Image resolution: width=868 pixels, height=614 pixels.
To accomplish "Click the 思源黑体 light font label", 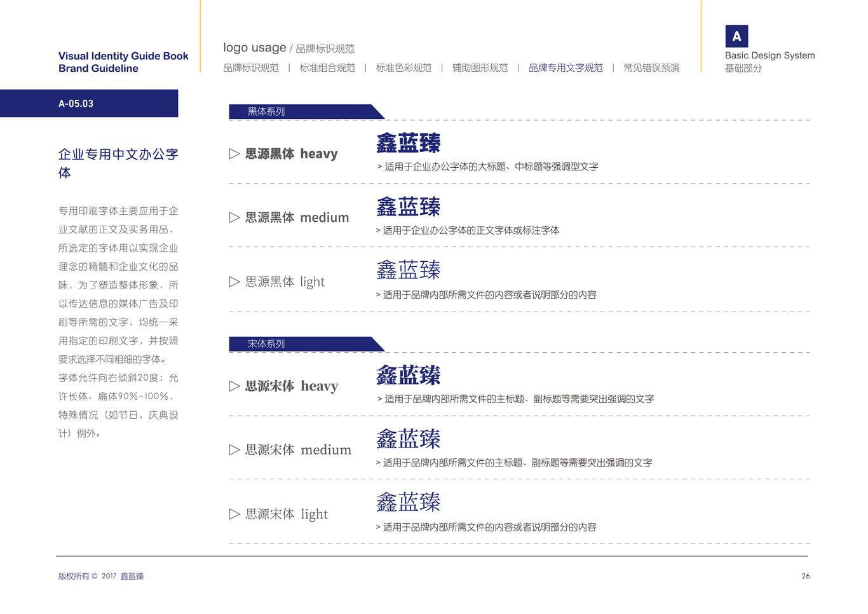I will 285,282.
